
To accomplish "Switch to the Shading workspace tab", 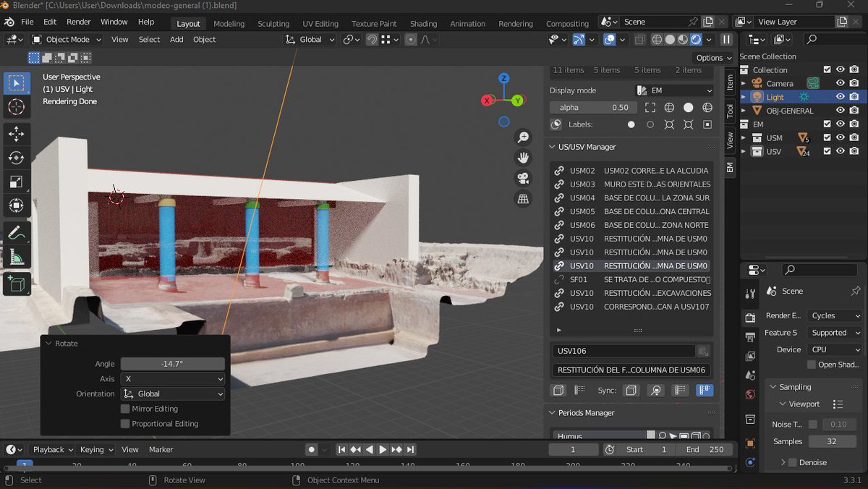I will click(423, 23).
